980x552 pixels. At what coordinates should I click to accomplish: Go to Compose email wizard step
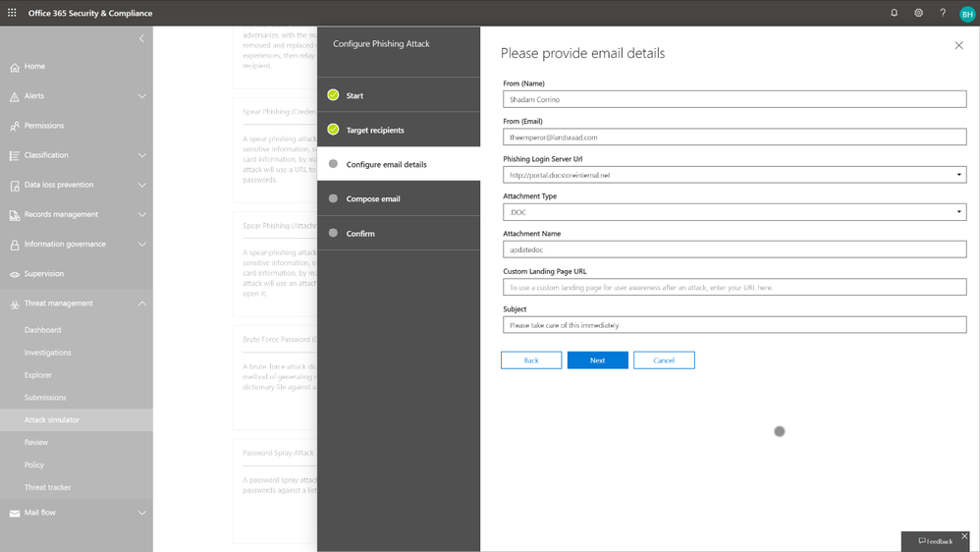click(399, 198)
